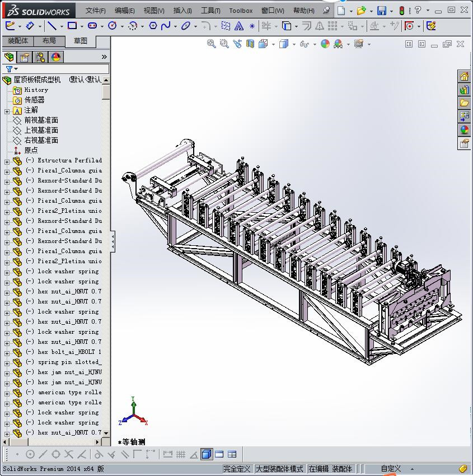Click the Apply Scene icon
473x476 pixels.
click(x=338, y=44)
